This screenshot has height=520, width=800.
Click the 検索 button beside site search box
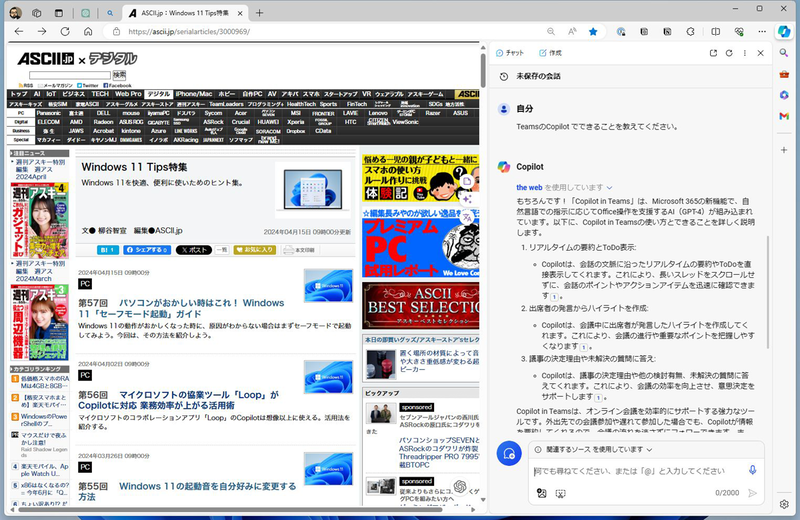coord(119,75)
